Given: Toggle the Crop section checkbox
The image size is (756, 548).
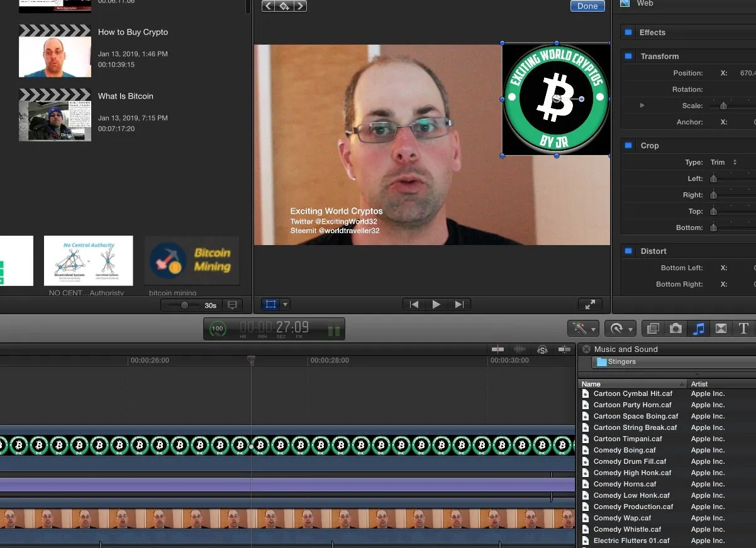Looking at the screenshot, I should click(628, 146).
